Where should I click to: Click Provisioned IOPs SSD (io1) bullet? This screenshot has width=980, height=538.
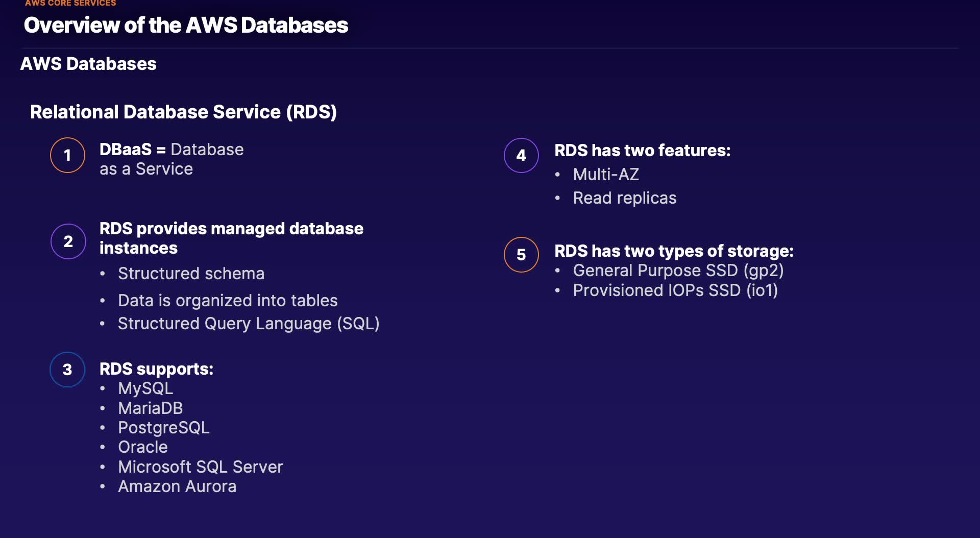(675, 290)
